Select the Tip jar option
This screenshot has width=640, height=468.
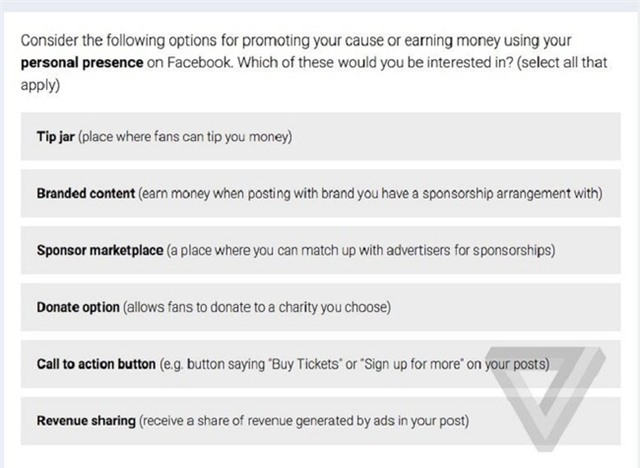[320, 136]
